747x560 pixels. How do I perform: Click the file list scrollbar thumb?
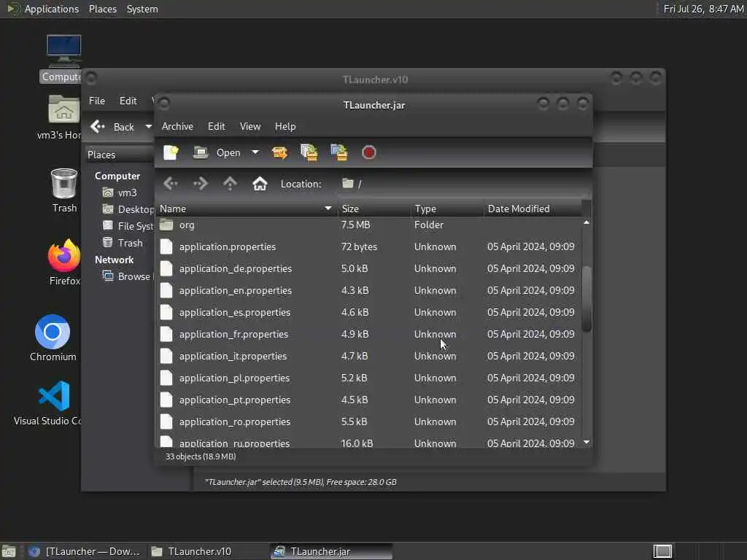(587, 298)
